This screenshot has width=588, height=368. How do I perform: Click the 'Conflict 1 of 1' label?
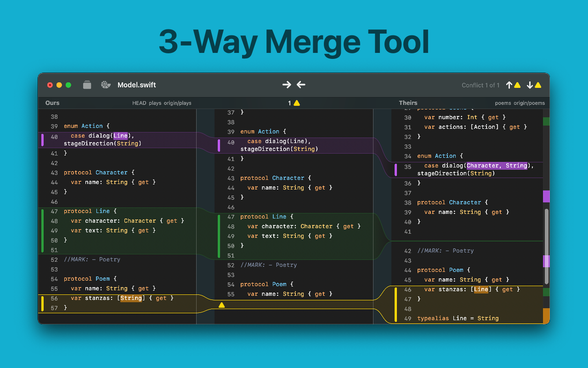[x=481, y=85]
